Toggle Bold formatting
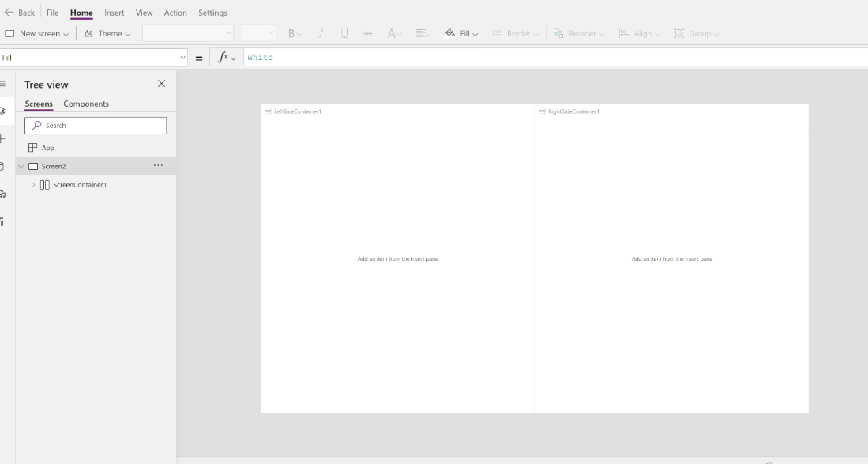The height and width of the screenshot is (464, 868). pos(295,34)
